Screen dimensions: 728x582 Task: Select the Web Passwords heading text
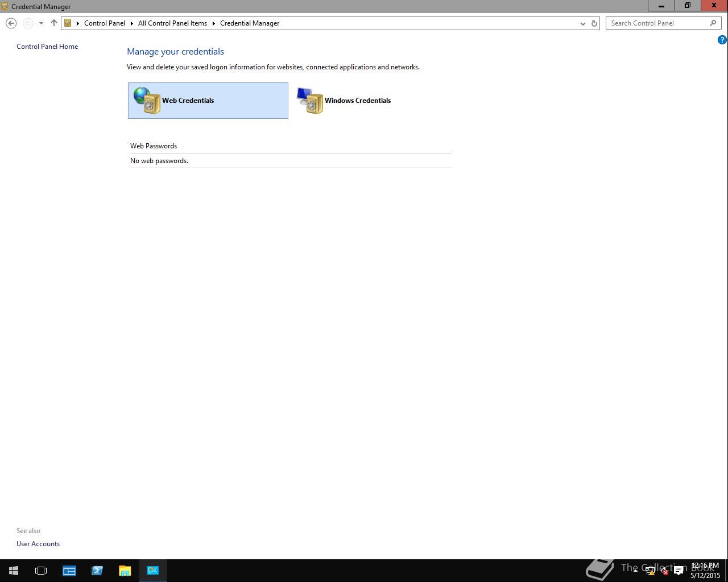pos(154,146)
